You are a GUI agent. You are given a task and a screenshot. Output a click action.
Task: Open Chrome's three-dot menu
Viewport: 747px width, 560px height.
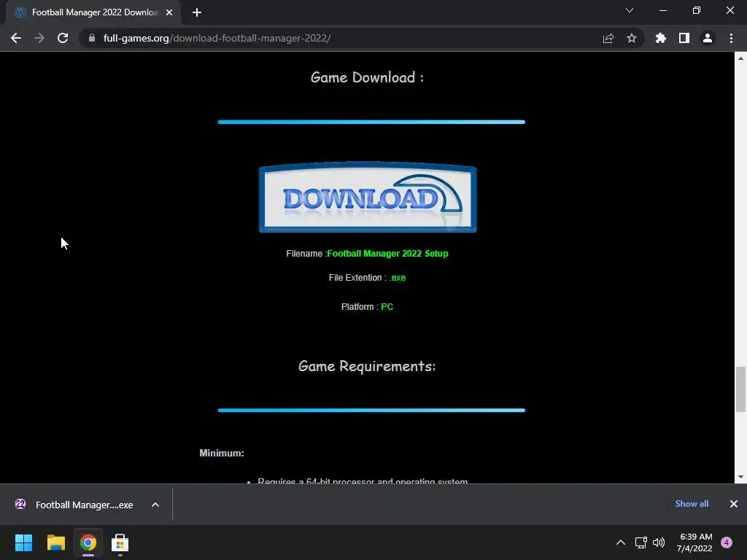(x=731, y=38)
